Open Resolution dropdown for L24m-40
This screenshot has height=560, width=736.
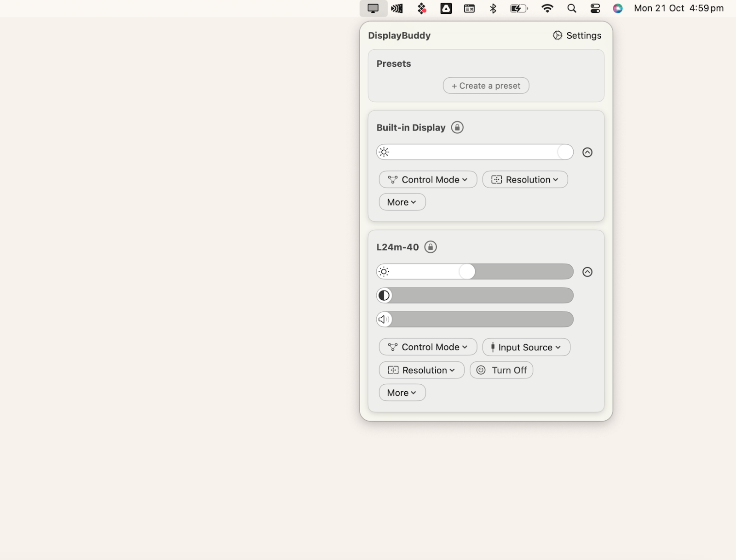click(x=421, y=370)
